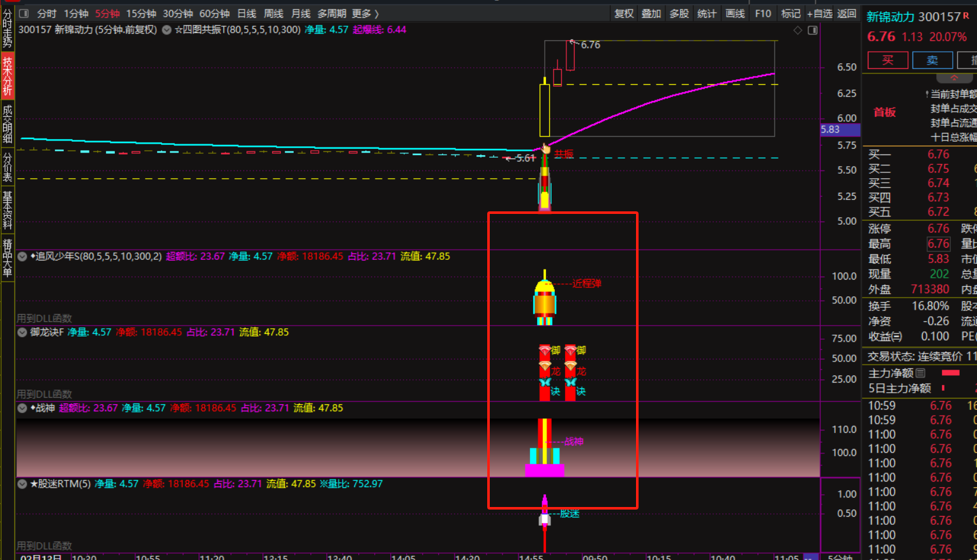Click the 战神 signal icon in indicator panel
This screenshot has width=977, height=560.
point(545,448)
